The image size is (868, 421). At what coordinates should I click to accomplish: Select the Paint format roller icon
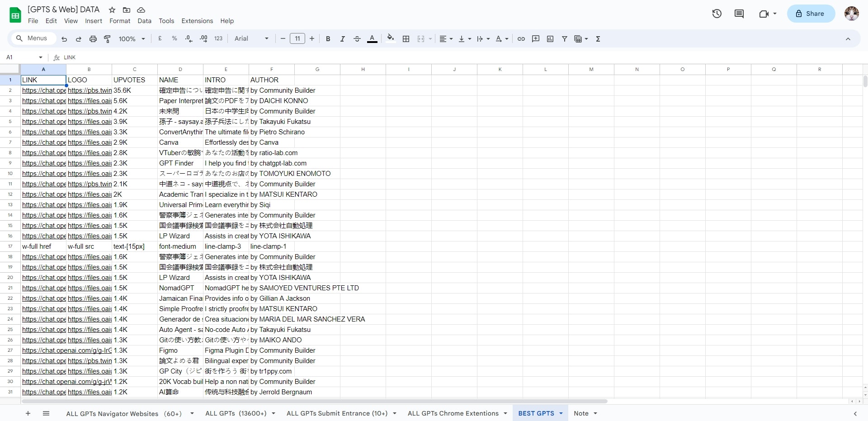(x=107, y=39)
